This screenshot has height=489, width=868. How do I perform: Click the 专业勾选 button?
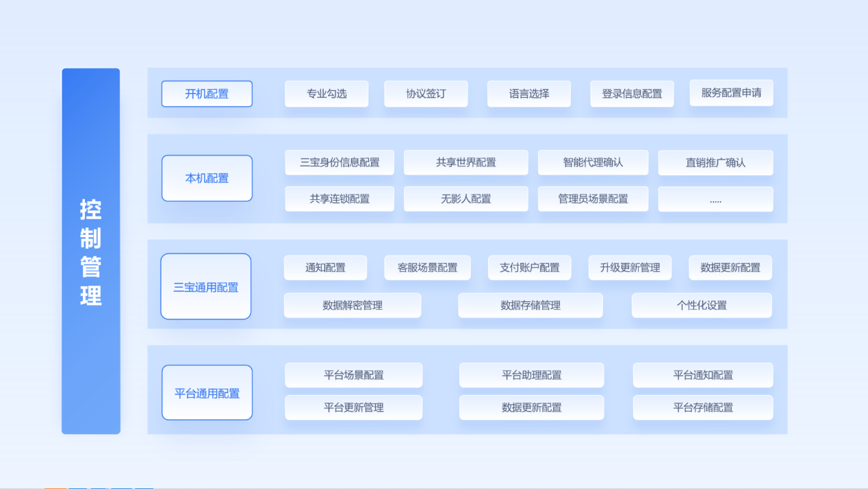(x=327, y=94)
